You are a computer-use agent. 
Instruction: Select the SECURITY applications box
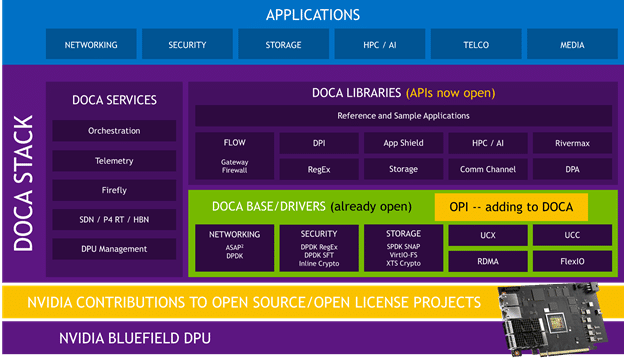coord(187,44)
